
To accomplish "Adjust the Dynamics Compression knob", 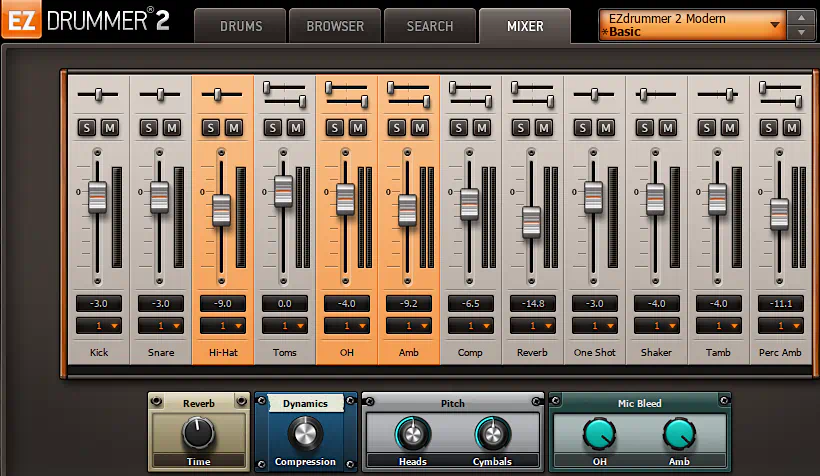I will [x=305, y=434].
